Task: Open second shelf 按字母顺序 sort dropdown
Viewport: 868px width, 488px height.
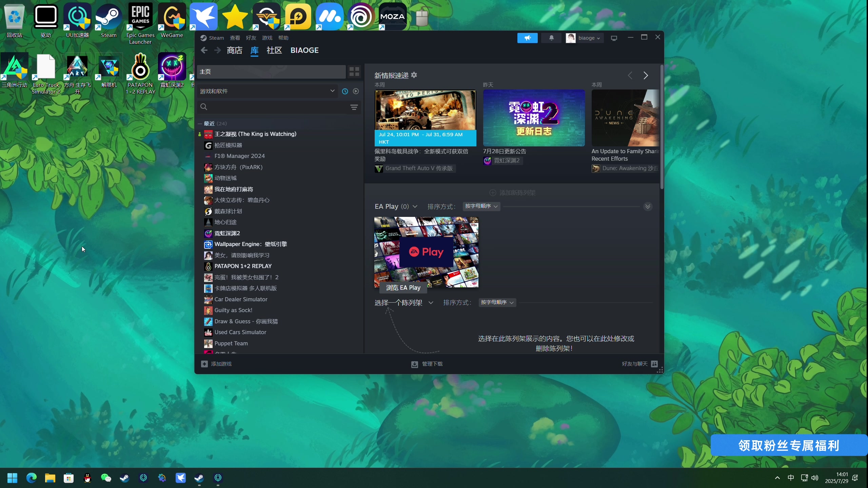Action: (x=497, y=302)
